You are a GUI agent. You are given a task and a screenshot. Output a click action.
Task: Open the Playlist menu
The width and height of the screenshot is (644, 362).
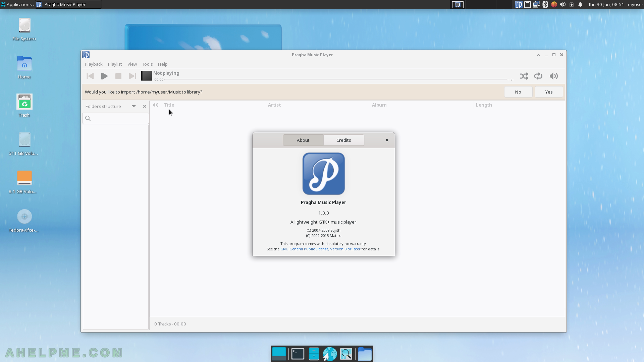click(115, 64)
